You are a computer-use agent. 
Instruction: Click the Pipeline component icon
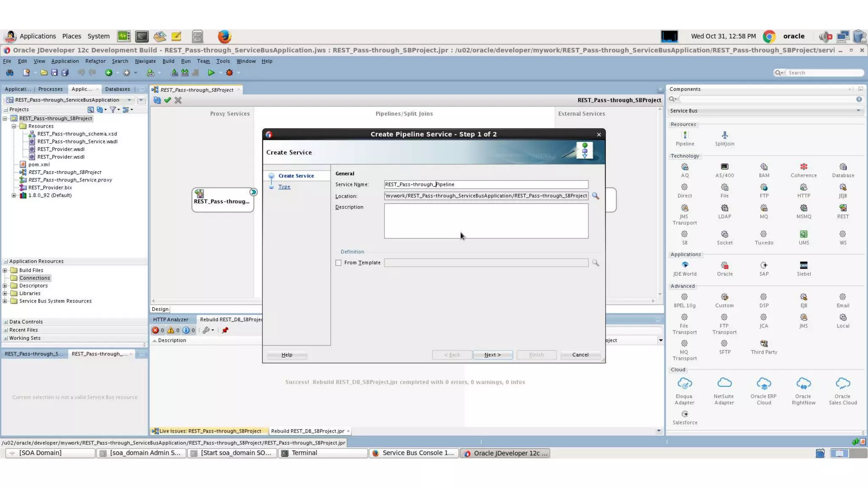click(x=684, y=136)
